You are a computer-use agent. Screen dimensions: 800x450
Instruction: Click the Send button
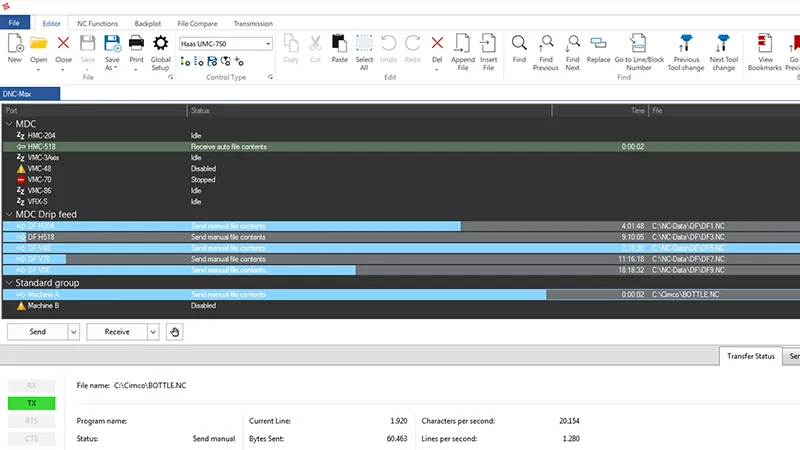(x=37, y=332)
